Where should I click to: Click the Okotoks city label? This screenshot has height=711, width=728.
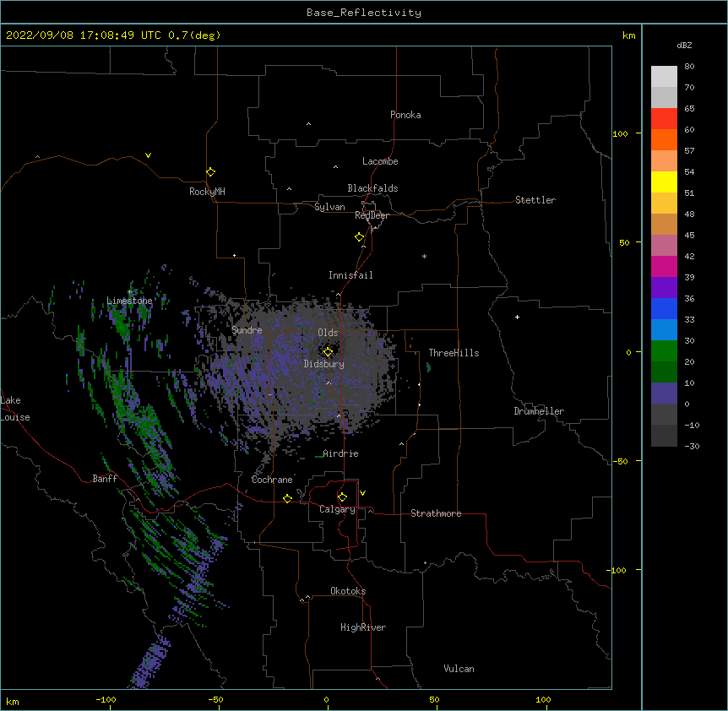pyautogui.click(x=348, y=591)
